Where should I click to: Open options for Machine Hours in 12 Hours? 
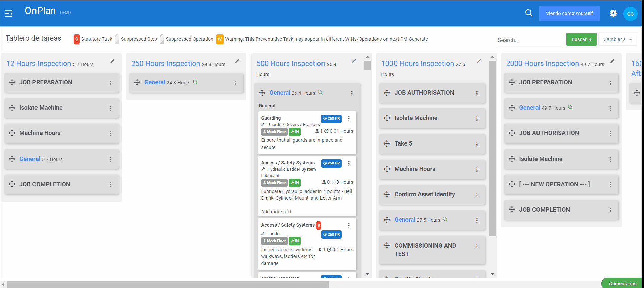110,134
